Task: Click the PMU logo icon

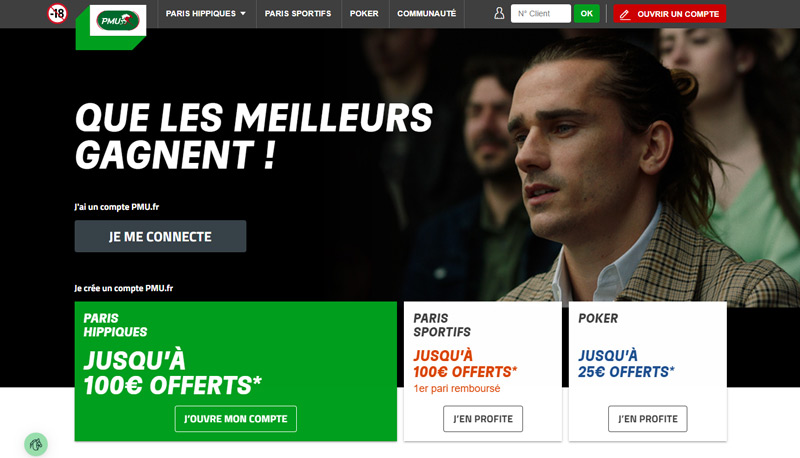Action: [118, 20]
